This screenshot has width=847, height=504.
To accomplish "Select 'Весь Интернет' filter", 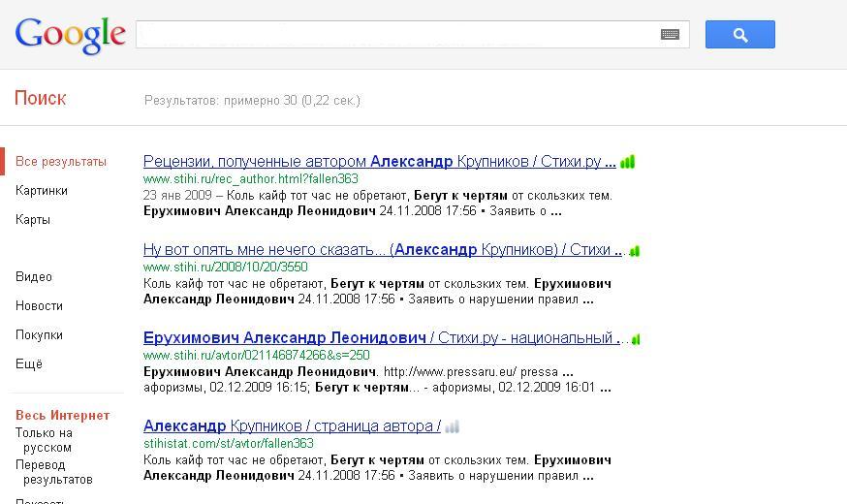I will click(63, 416).
